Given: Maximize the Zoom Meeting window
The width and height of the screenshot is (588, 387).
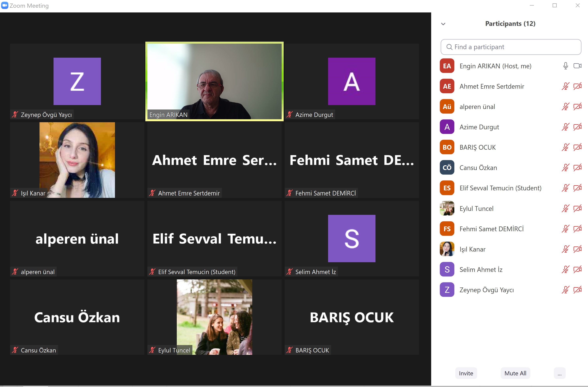Looking at the screenshot, I should pos(554,6).
